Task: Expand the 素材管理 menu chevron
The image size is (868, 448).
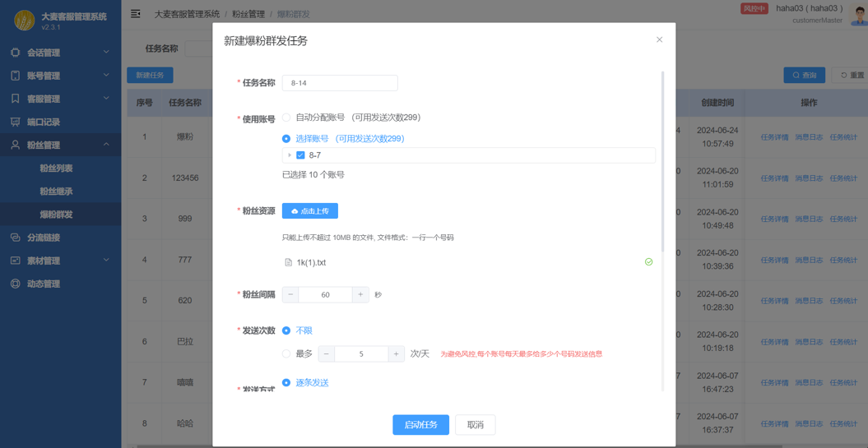Action: (107, 261)
